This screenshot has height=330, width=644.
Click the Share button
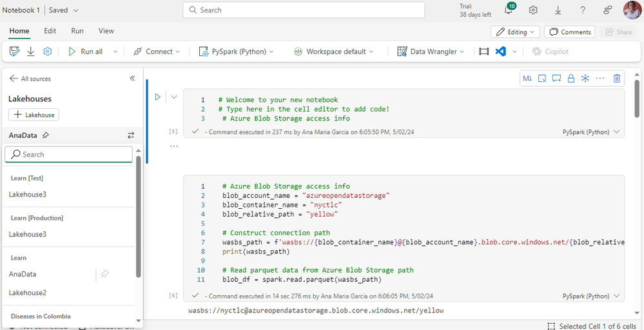618,32
